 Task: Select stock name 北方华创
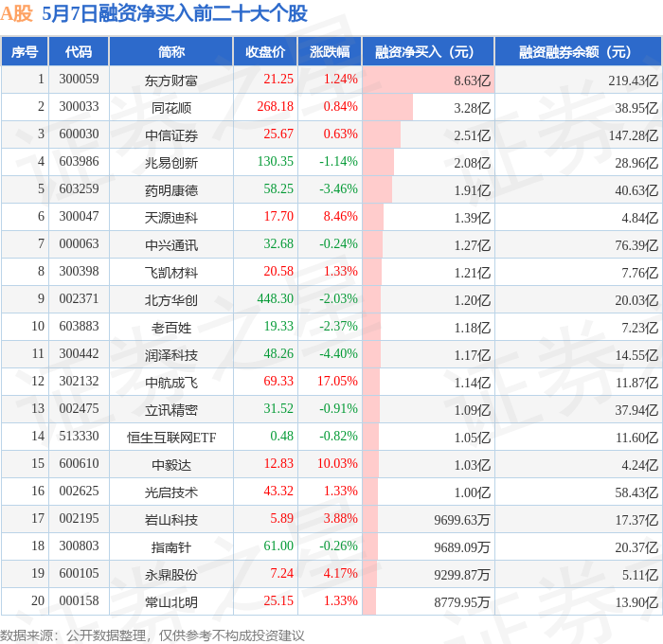171,300
